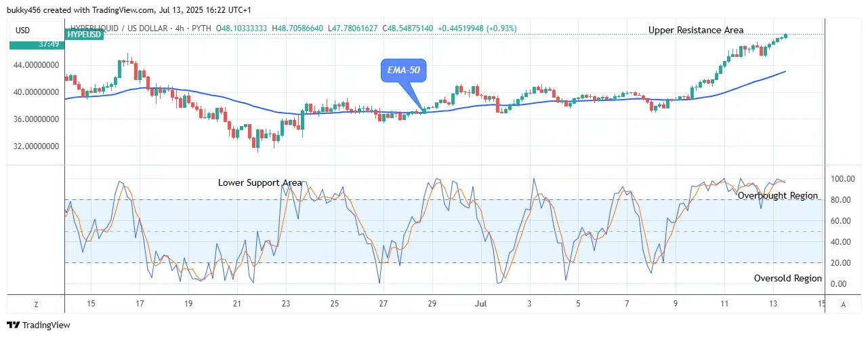Click the Z timezone button on time axis
The height and width of the screenshot is (337, 868).
36,304
